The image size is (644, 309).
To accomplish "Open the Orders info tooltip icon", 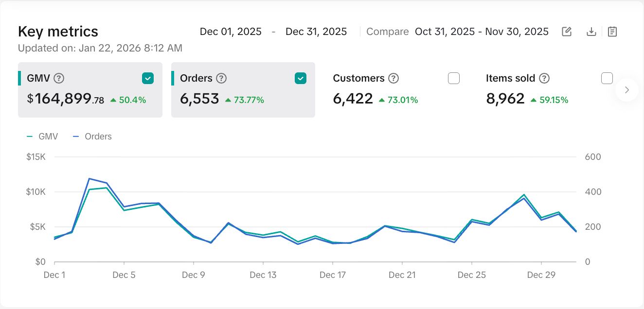I will pos(221,78).
